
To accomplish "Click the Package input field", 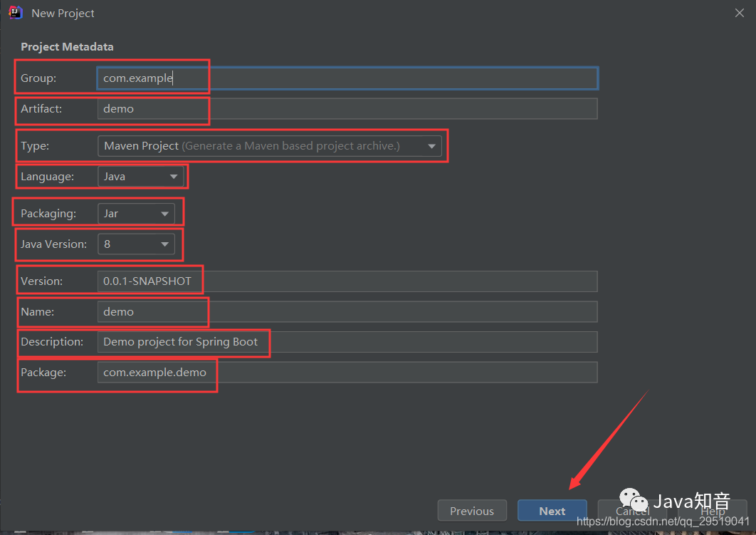I will (347, 373).
